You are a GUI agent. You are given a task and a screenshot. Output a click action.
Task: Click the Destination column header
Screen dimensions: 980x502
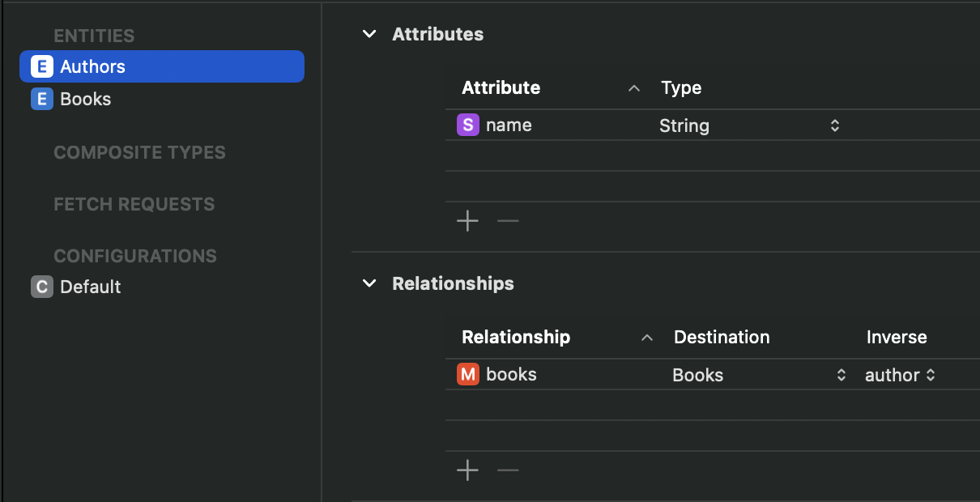coord(722,337)
